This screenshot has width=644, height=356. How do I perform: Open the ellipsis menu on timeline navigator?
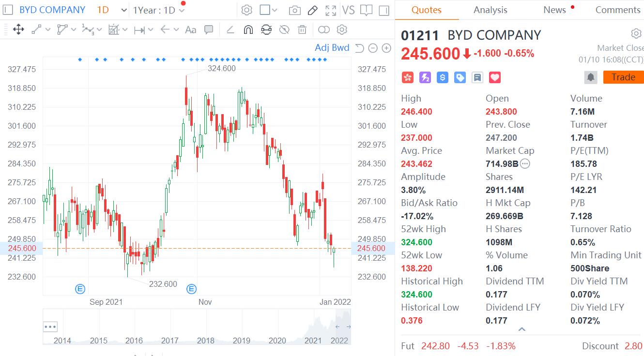(50, 326)
